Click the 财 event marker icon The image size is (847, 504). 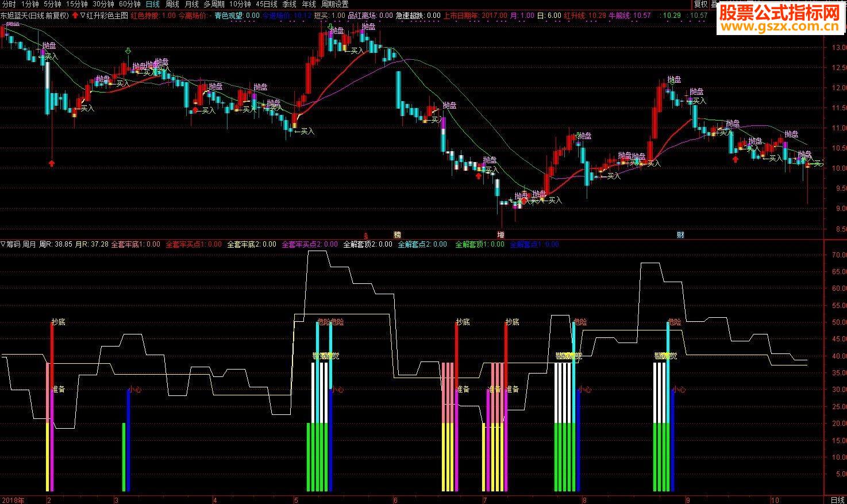click(680, 234)
